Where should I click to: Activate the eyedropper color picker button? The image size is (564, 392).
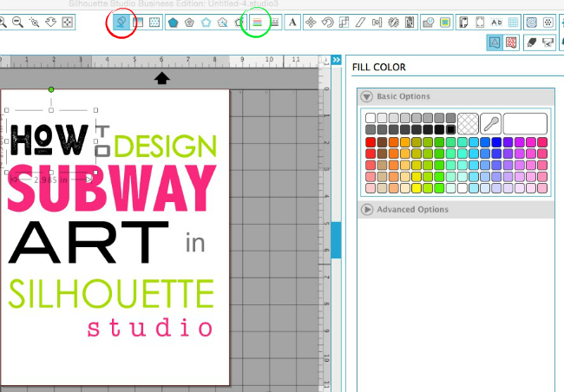click(x=490, y=123)
